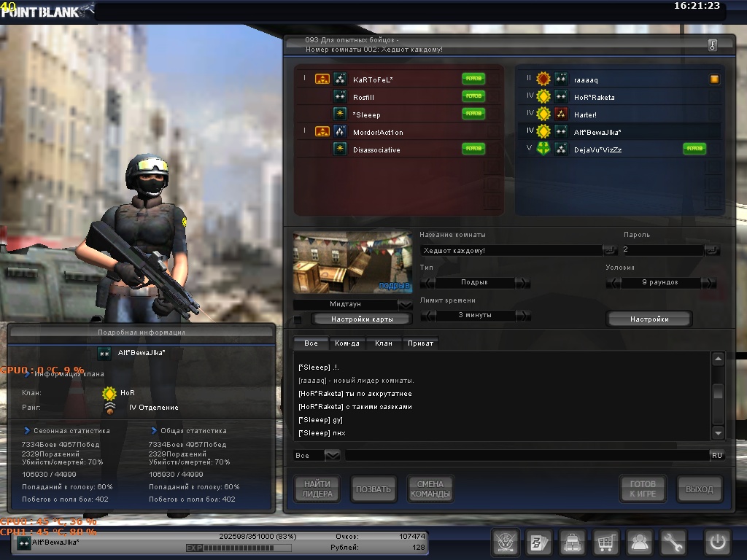The height and width of the screenshot is (560, 747).
Task: Click next arrow for Тип Подрыв
Action: pyautogui.click(x=522, y=283)
